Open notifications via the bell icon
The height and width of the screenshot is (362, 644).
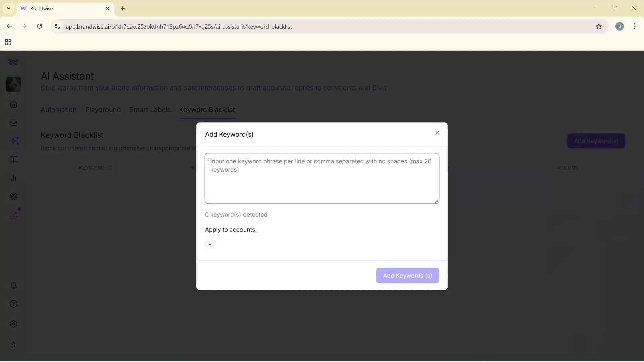pos(13,285)
